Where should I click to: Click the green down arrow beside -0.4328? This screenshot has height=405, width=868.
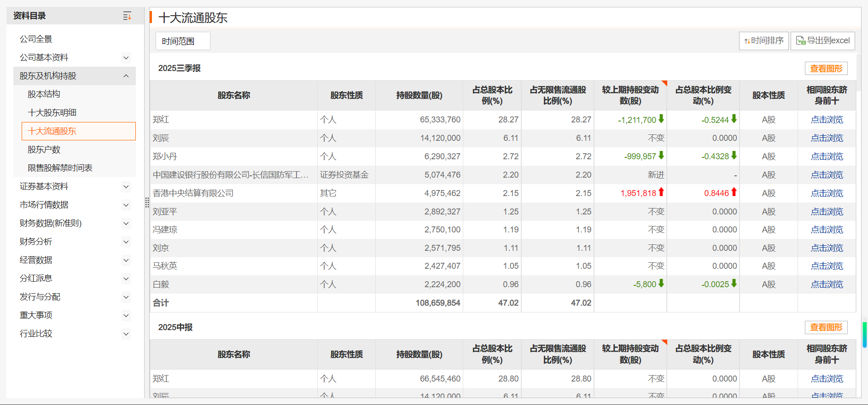(x=734, y=156)
